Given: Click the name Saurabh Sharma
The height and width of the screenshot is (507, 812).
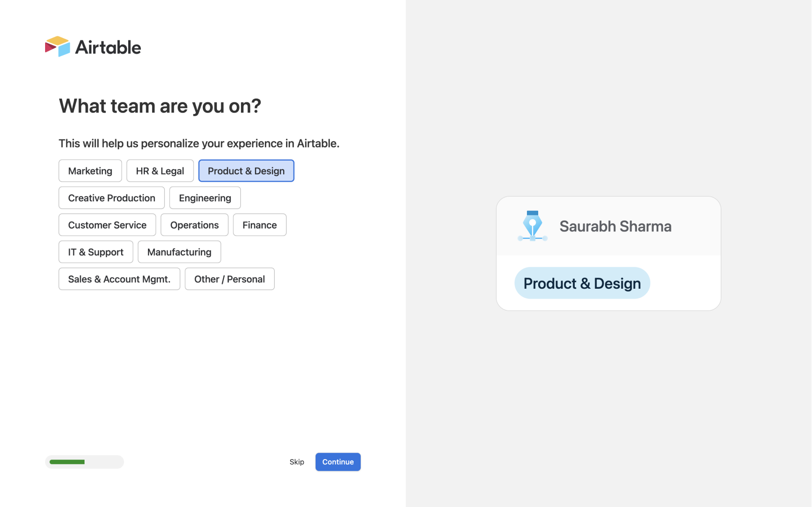Looking at the screenshot, I should pyautogui.click(x=616, y=226).
